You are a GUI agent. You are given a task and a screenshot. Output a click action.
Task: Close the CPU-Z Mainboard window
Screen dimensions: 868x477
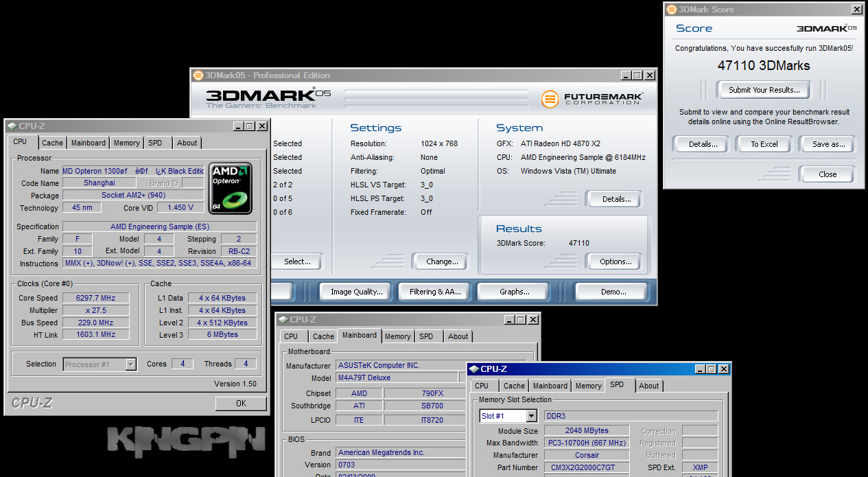533,320
